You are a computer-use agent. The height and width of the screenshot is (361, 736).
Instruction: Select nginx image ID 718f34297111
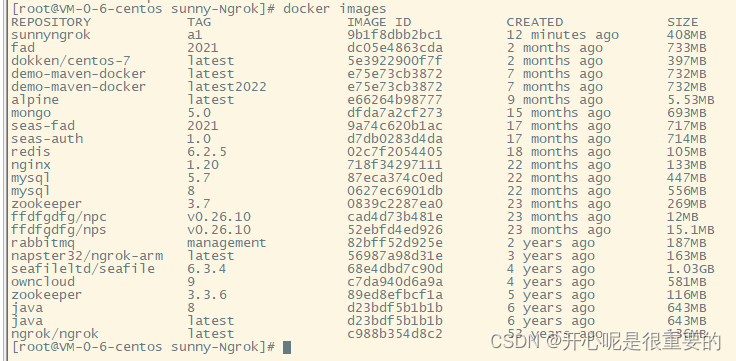coord(394,165)
